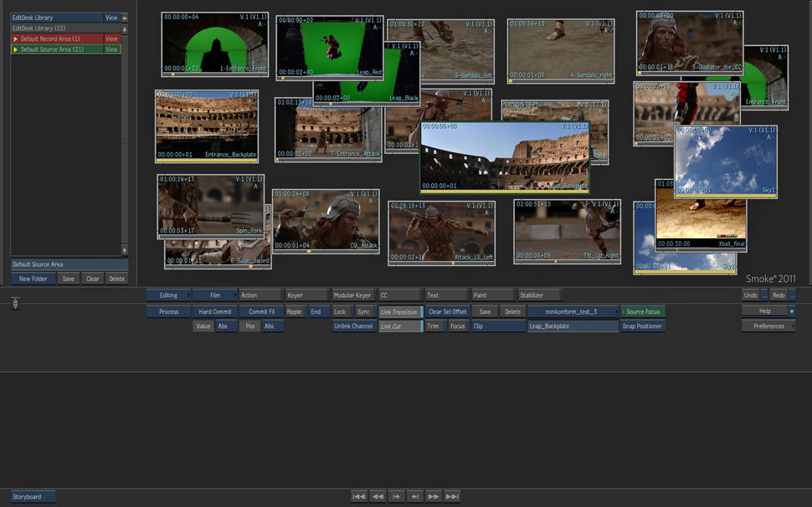This screenshot has width=812, height=507.
Task: Click the library scroll-down arrow icon
Action: [x=125, y=249]
